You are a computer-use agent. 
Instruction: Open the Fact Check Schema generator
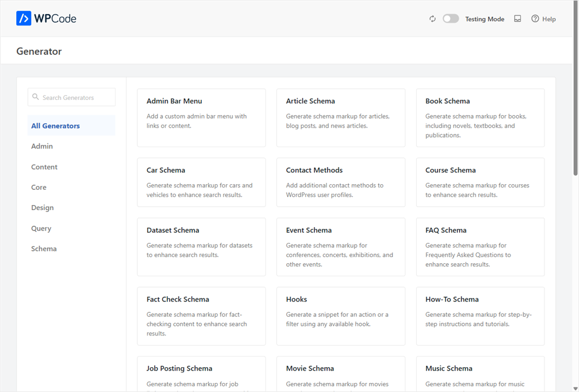201,316
